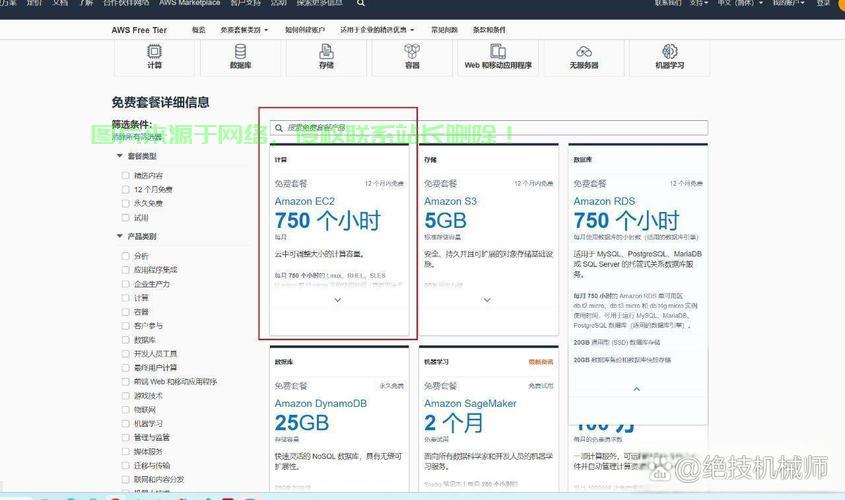
Task: Check the 试用 filter checkbox
Action: point(126,217)
